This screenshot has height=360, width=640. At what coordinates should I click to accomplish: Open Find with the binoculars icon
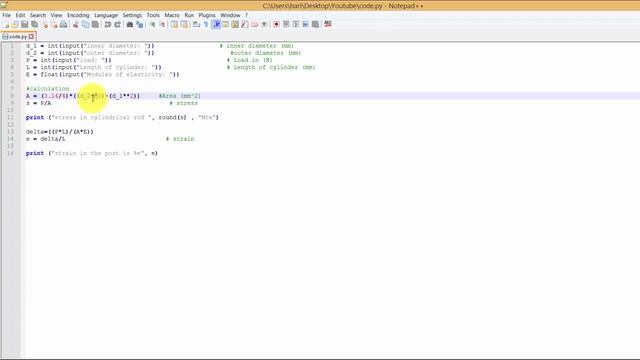pos(129,24)
